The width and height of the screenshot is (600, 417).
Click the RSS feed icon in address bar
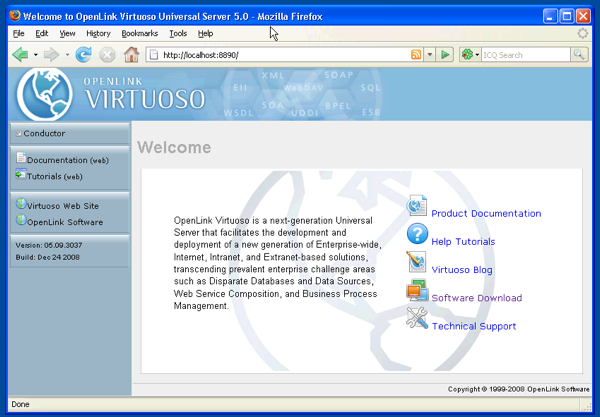416,55
